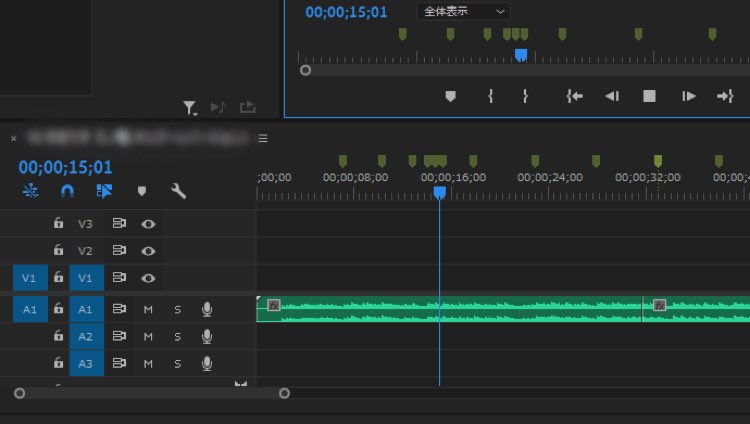Open filter icon in project panel
This screenshot has height=424, width=750.
[x=190, y=108]
